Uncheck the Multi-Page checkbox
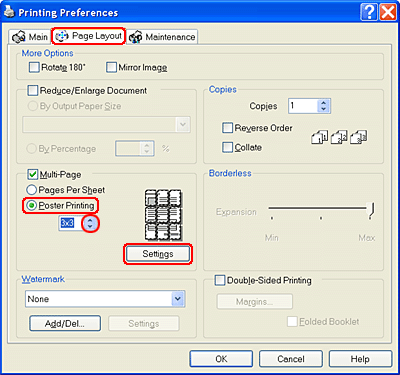 (x=33, y=174)
